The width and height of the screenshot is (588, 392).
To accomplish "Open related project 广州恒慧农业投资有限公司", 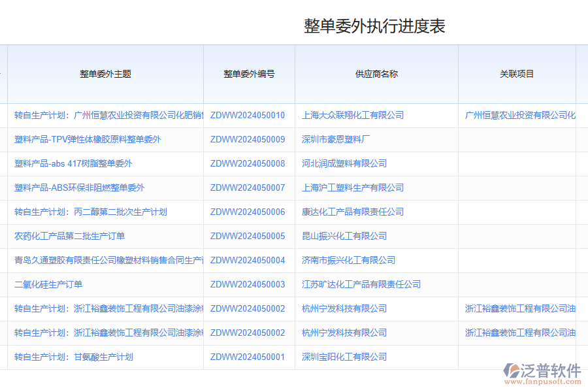I will pyautogui.click(x=521, y=115).
